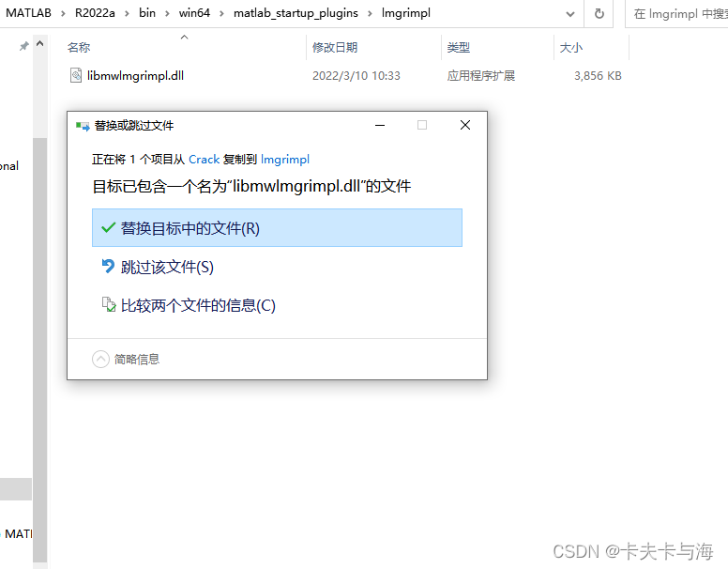Expand chevron between R2022a and bin

127,14
